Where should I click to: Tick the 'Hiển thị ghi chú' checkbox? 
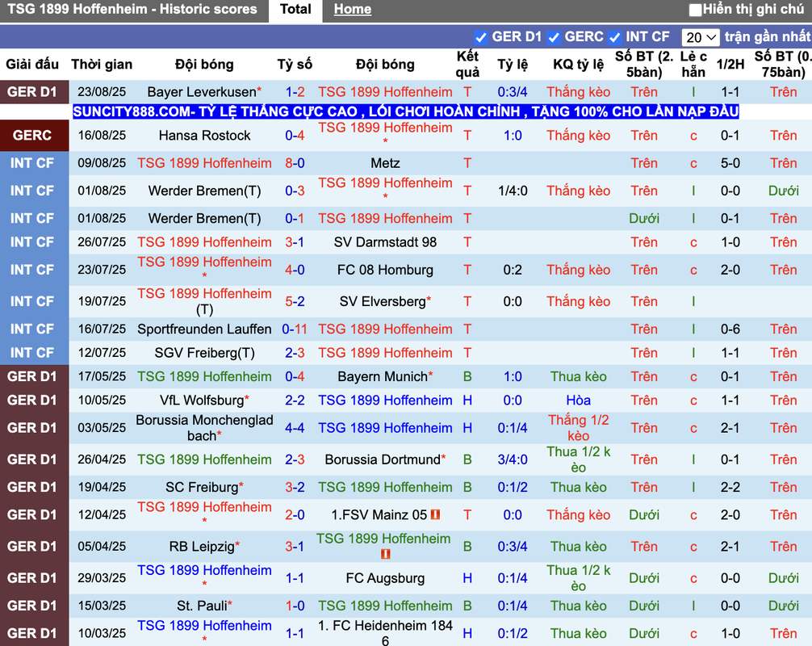click(x=695, y=10)
